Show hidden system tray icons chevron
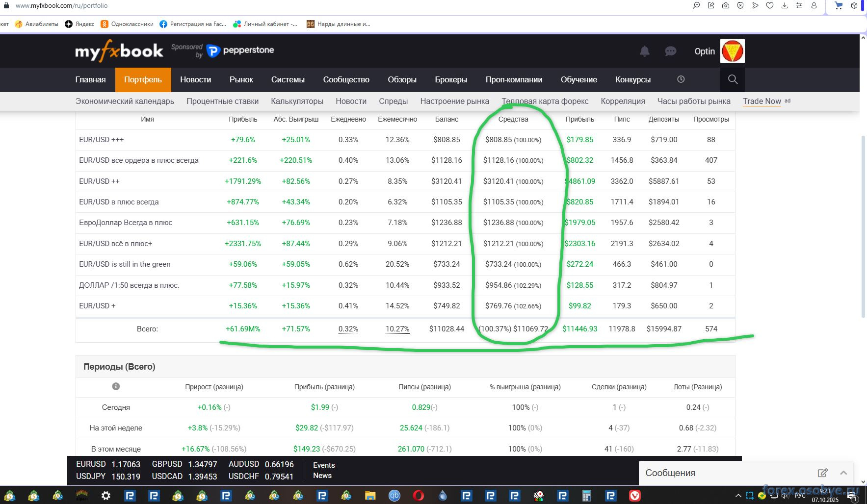 (x=738, y=496)
